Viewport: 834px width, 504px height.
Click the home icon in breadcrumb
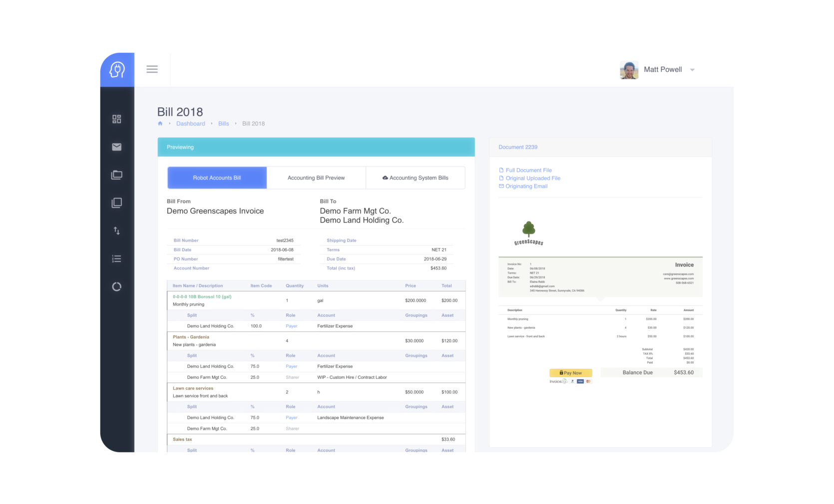click(x=160, y=124)
